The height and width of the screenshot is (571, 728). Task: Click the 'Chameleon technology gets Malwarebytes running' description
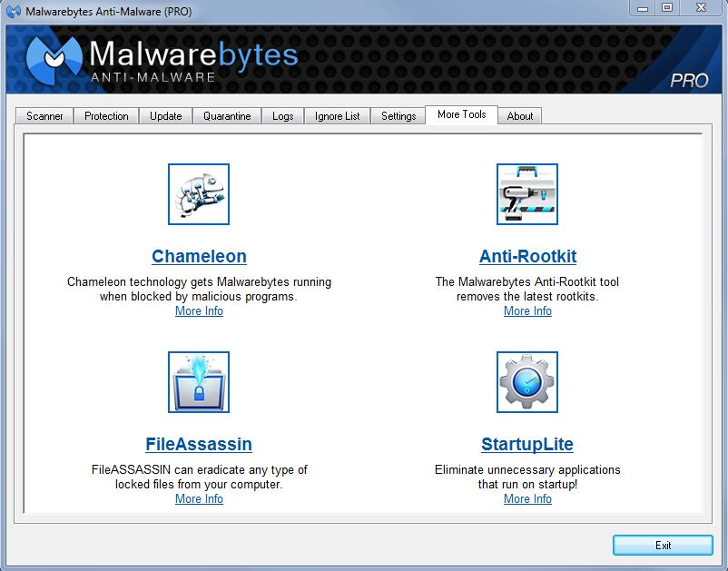[199, 282]
